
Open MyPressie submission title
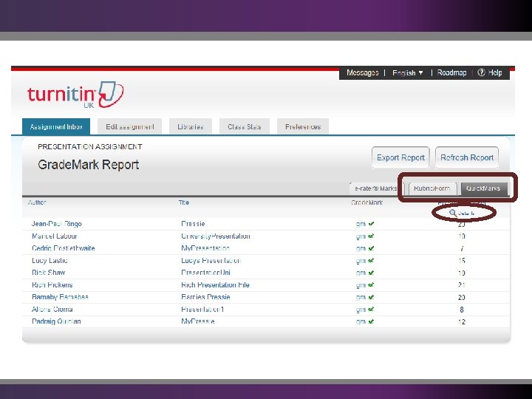(197, 321)
